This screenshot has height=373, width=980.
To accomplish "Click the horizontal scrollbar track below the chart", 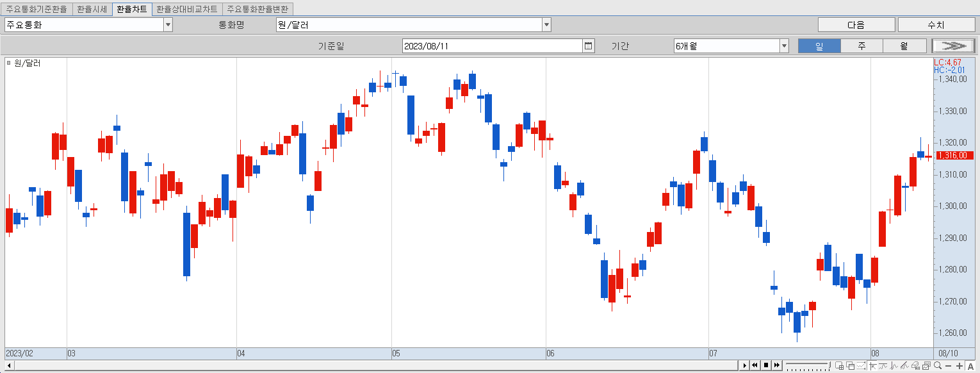I will [x=375, y=365].
